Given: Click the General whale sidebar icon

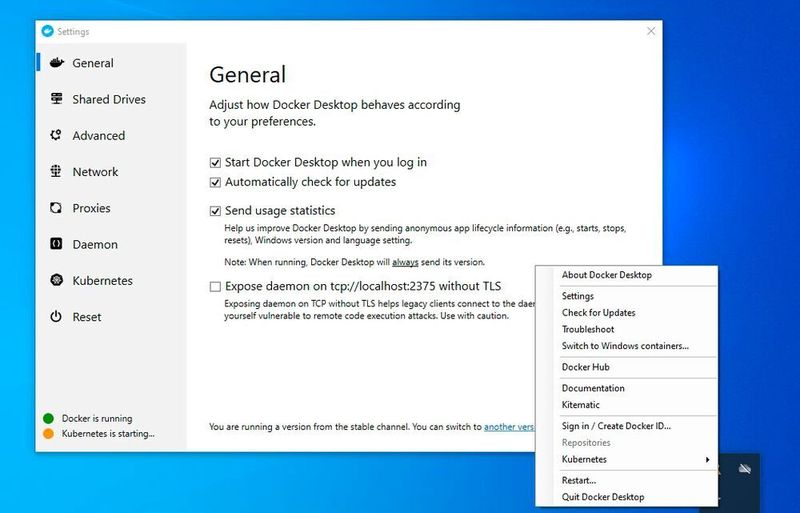Looking at the screenshot, I should pos(57,63).
